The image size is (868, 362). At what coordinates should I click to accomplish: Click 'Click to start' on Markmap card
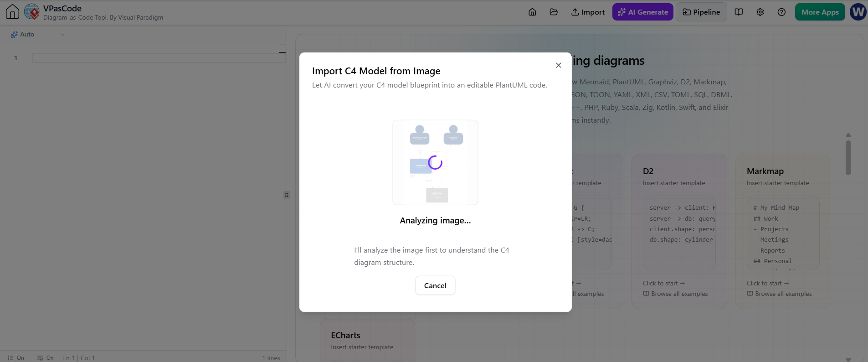pyautogui.click(x=768, y=283)
